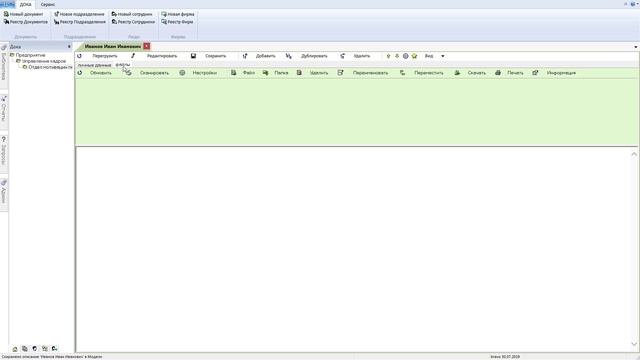
Task: Open Реестр Фирм from the ribbon
Action: point(177,22)
